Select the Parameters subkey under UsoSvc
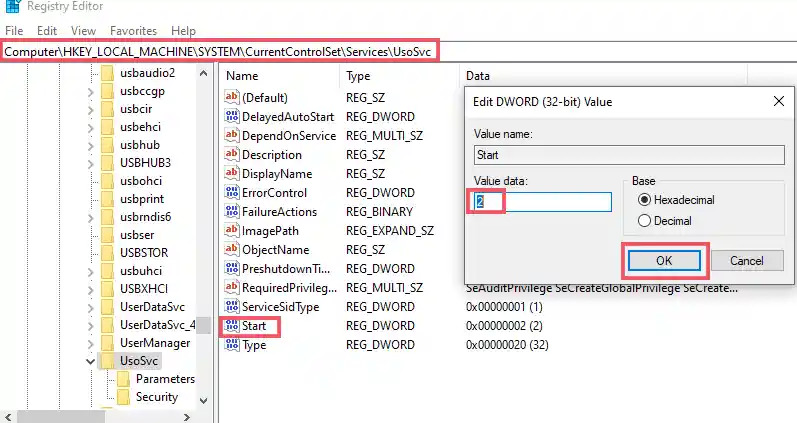This screenshot has width=797, height=423. click(x=164, y=379)
